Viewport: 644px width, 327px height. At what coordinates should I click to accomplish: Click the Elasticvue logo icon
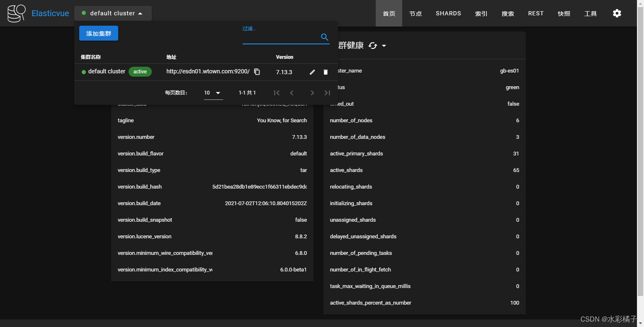tap(17, 13)
